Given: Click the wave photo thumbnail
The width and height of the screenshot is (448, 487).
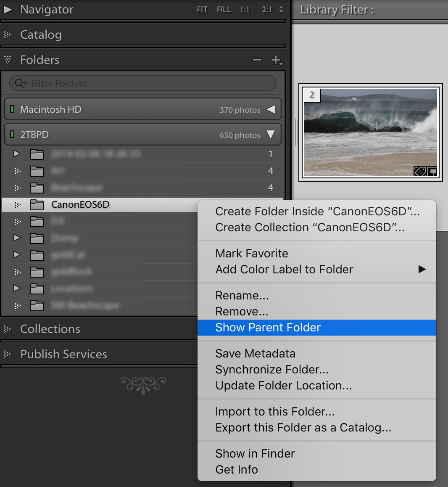Looking at the screenshot, I should [x=370, y=132].
